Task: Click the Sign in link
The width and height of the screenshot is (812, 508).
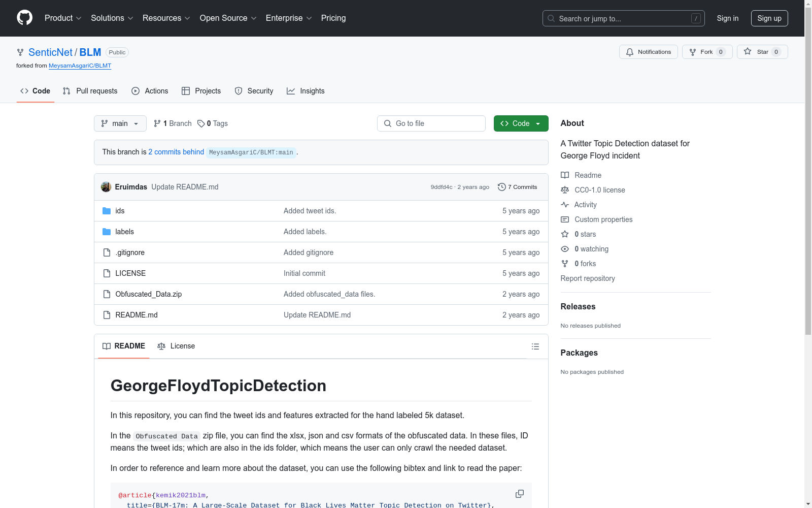Action: coord(728,18)
